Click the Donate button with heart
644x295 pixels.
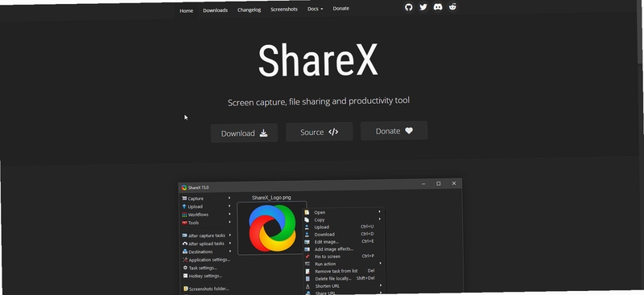tap(394, 131)
